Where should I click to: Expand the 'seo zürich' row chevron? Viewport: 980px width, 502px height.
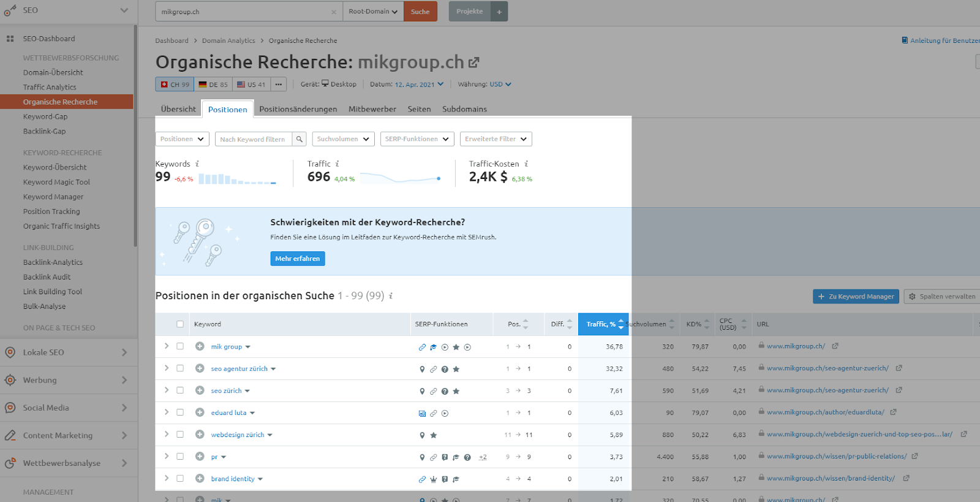tap(167, 390)
